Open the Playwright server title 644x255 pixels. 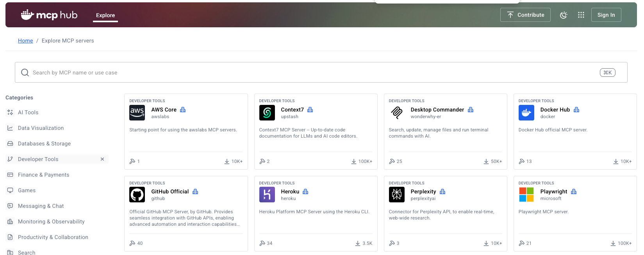pyautogui.click(x=554, y=191)
